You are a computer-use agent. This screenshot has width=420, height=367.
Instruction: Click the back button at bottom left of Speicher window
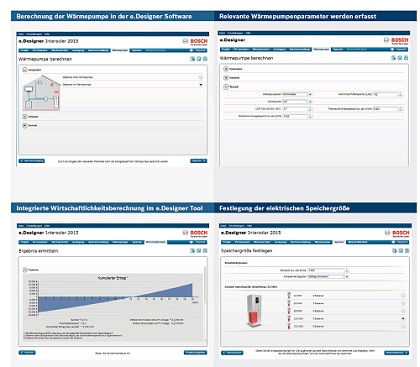tap(232, 353)
